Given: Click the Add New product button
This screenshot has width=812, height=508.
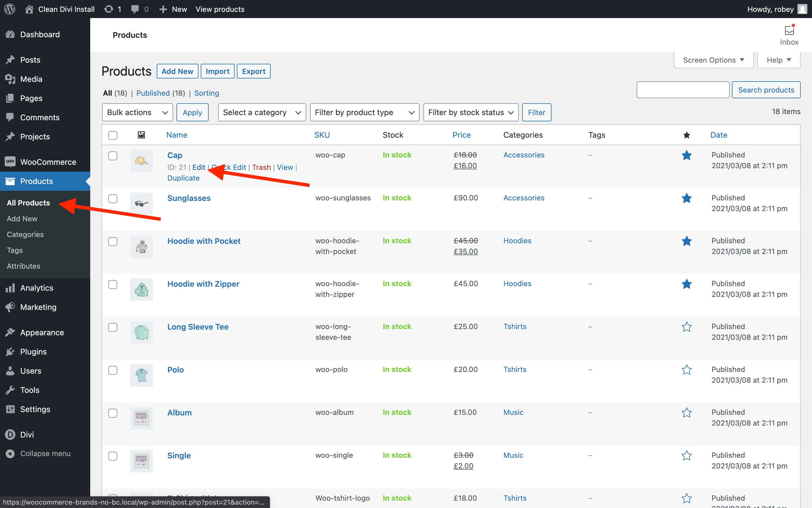Looking at the screenshot, I should (x=178, y=71).
